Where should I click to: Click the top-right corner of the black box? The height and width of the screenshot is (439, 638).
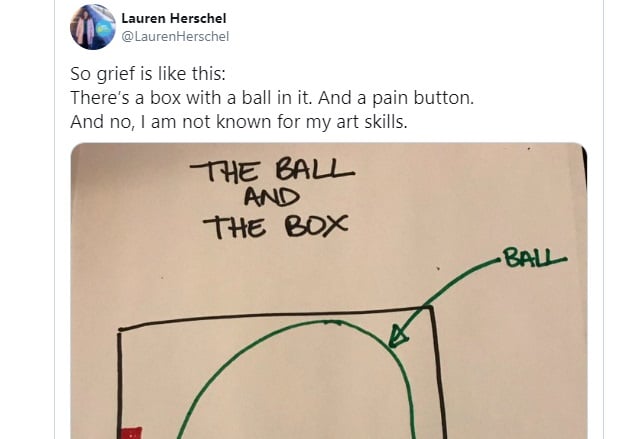[x=431, y=308]
